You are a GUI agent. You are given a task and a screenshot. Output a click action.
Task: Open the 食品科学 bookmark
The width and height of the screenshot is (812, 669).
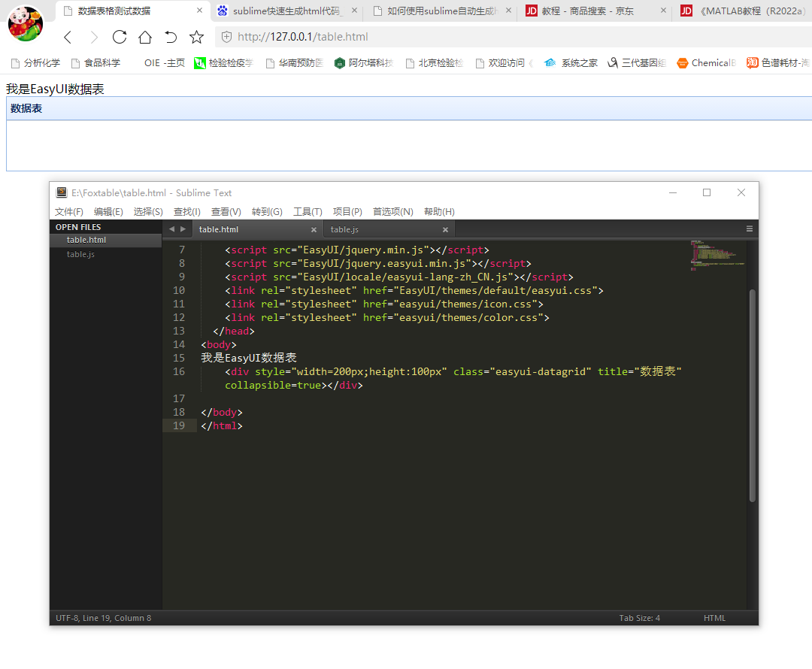95,63
